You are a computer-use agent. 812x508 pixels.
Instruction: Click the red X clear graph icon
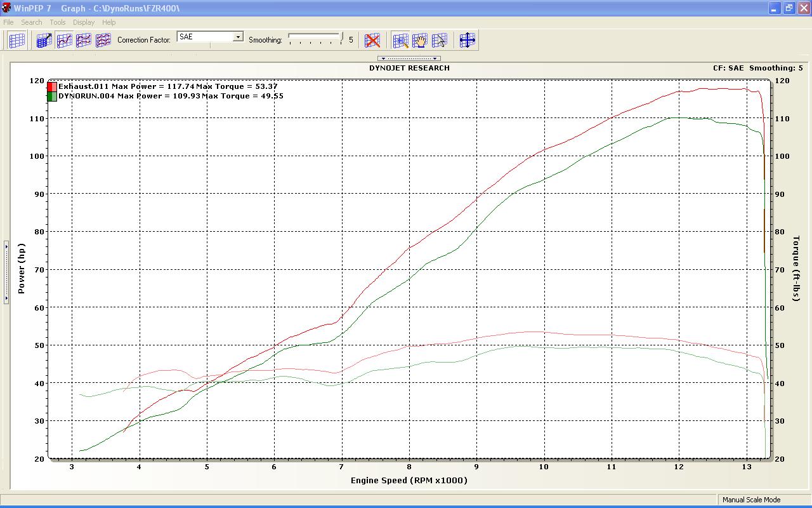372,40
